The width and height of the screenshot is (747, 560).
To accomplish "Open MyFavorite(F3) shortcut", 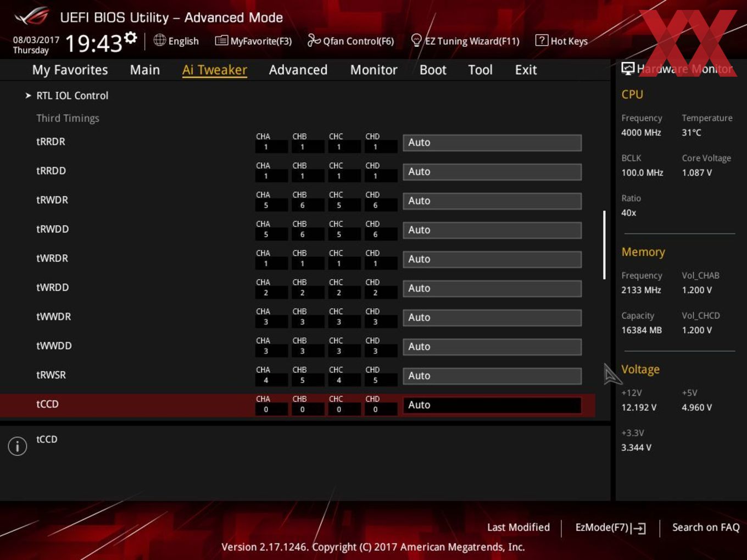I will tap(261, 41).
